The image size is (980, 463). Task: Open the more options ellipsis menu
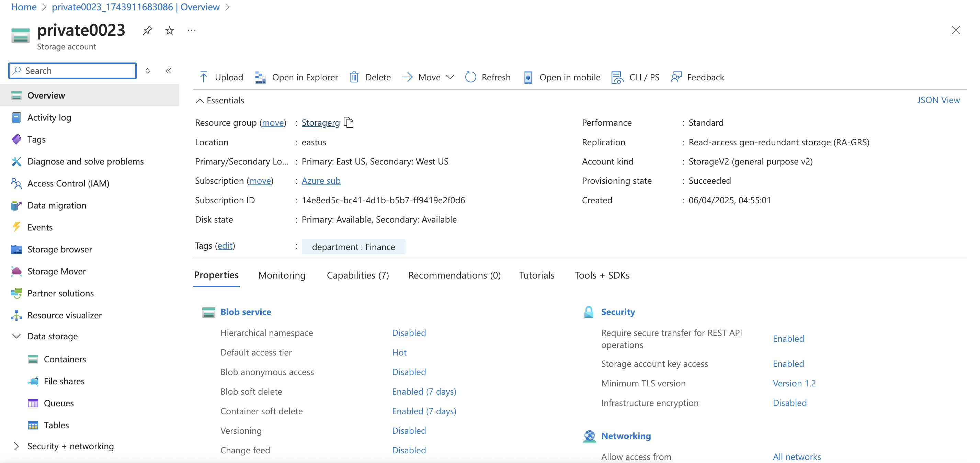tap(192, 31)
